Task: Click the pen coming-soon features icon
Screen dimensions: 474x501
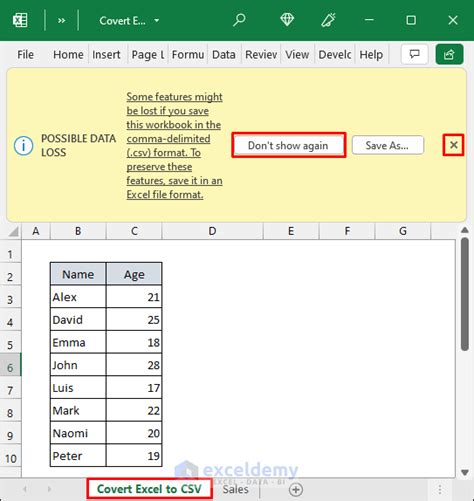Action: click(x=328, y=20)
